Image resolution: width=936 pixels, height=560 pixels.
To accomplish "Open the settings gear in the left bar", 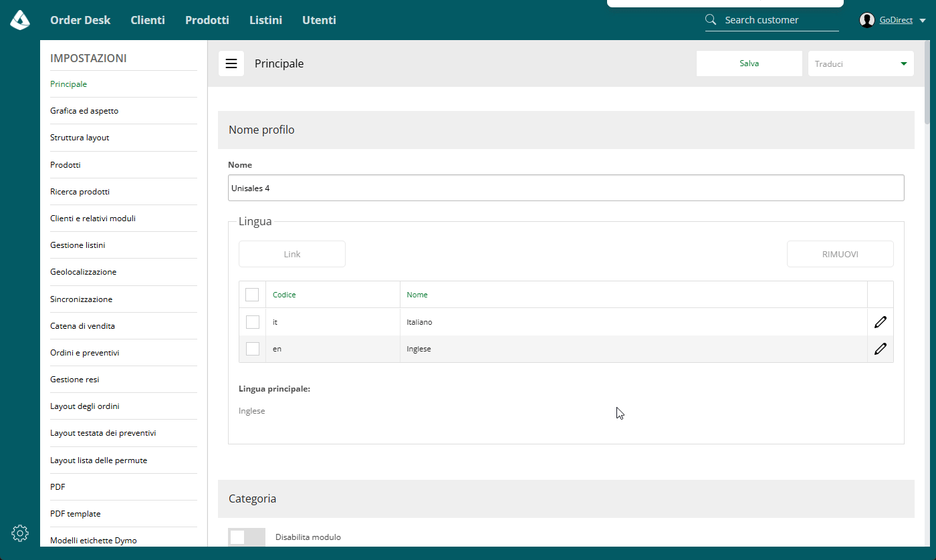I will (20, 533).
